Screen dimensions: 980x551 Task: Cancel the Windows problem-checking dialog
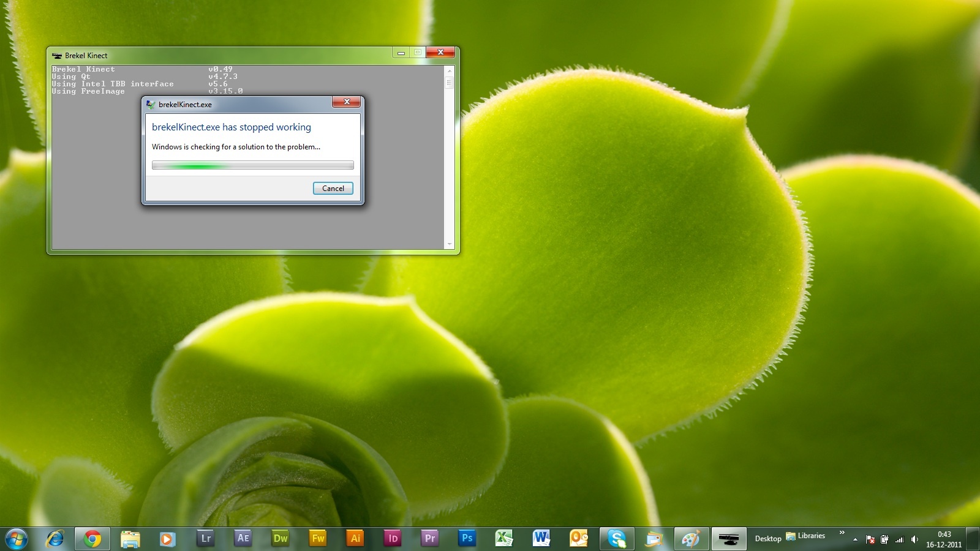click(333, 189)
